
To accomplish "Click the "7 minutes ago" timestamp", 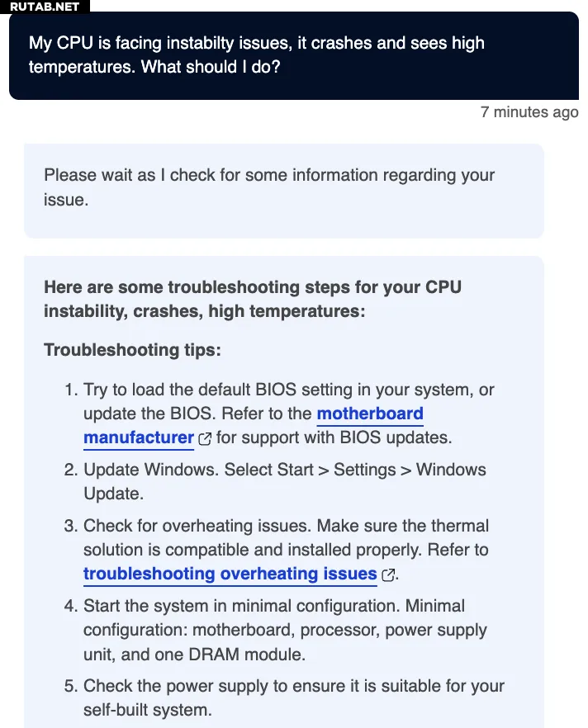I will click(x=529, y=112).
